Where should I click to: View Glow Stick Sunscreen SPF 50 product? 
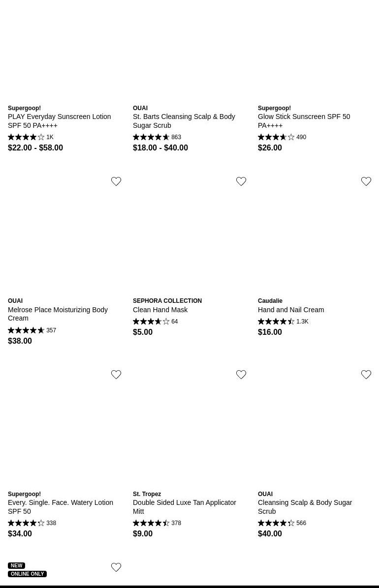304,121
